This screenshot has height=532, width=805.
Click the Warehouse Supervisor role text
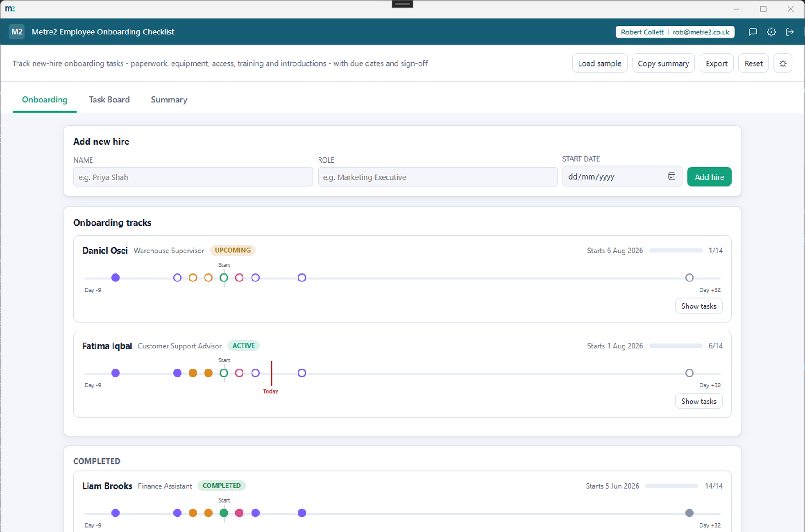[x=169, y=251]
